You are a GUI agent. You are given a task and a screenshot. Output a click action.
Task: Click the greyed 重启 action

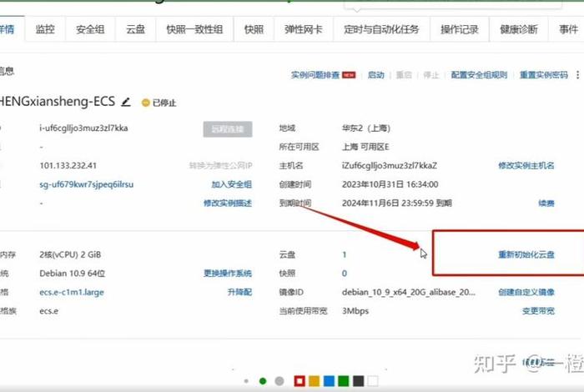pyautogui.click(x=404, y=75)
